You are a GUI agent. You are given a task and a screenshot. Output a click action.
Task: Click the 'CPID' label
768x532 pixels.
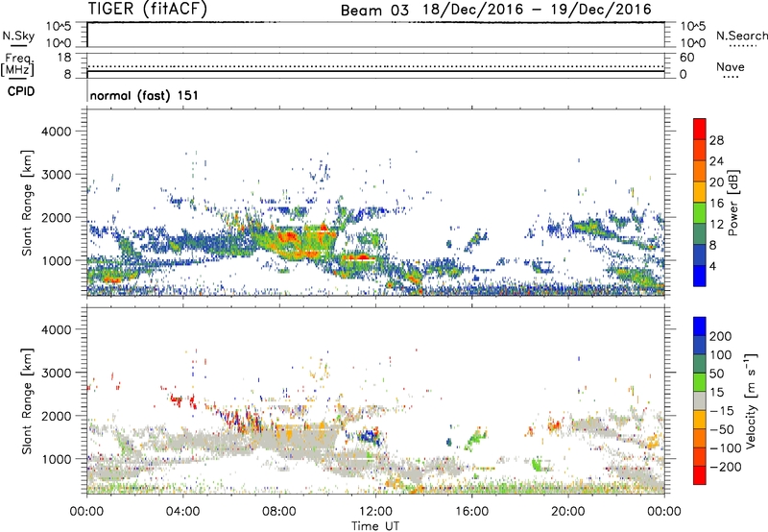21,91
